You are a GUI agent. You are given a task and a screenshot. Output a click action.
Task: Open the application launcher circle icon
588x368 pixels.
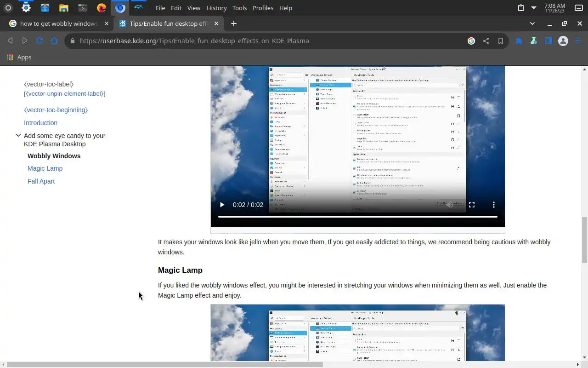tap(8, 8)
